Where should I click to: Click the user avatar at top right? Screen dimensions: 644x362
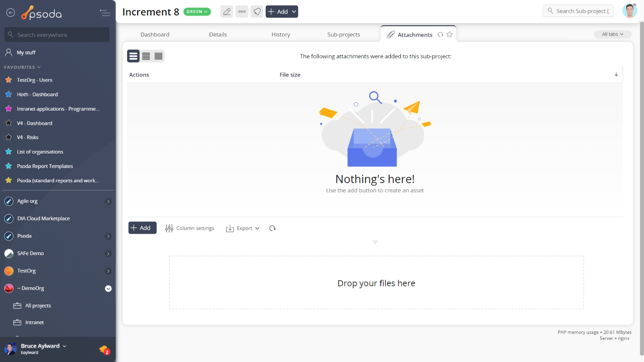tap(629, 11)
